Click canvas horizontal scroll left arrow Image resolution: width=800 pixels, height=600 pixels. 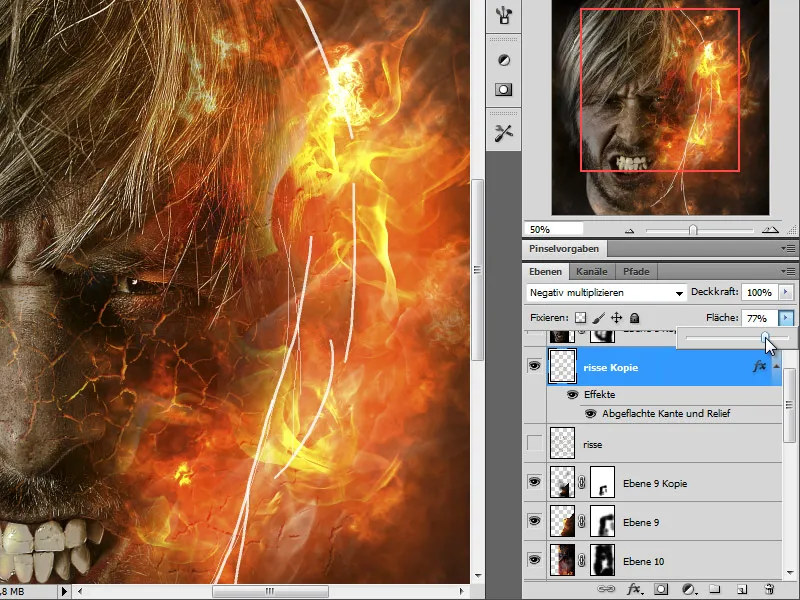pos(80,591)
